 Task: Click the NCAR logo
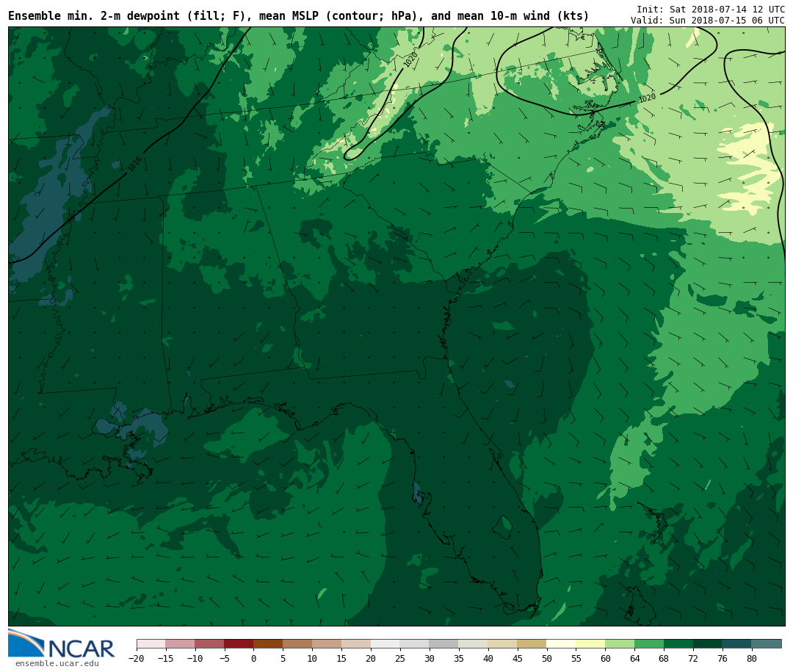[61, 644]
